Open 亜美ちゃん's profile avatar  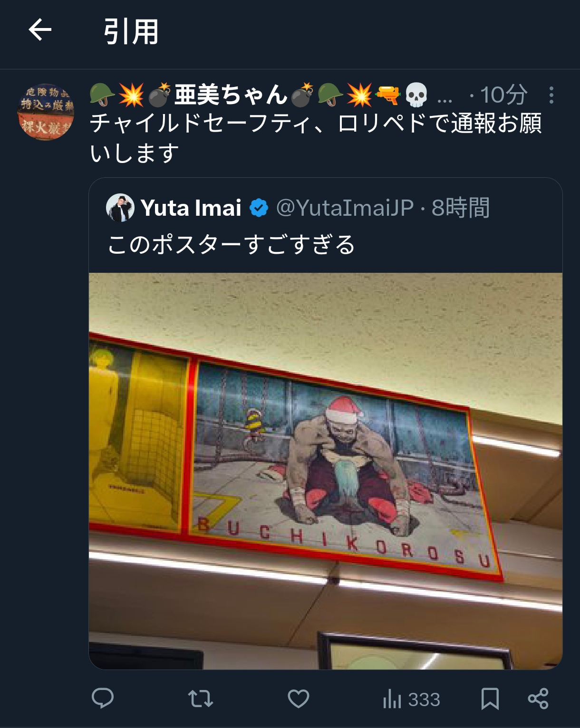click(46, 112)
